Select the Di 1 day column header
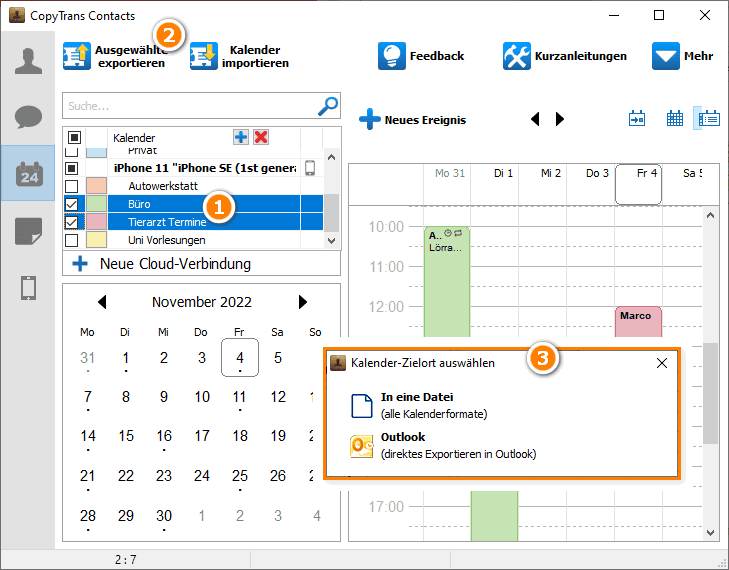 click(x=495, y=184)
